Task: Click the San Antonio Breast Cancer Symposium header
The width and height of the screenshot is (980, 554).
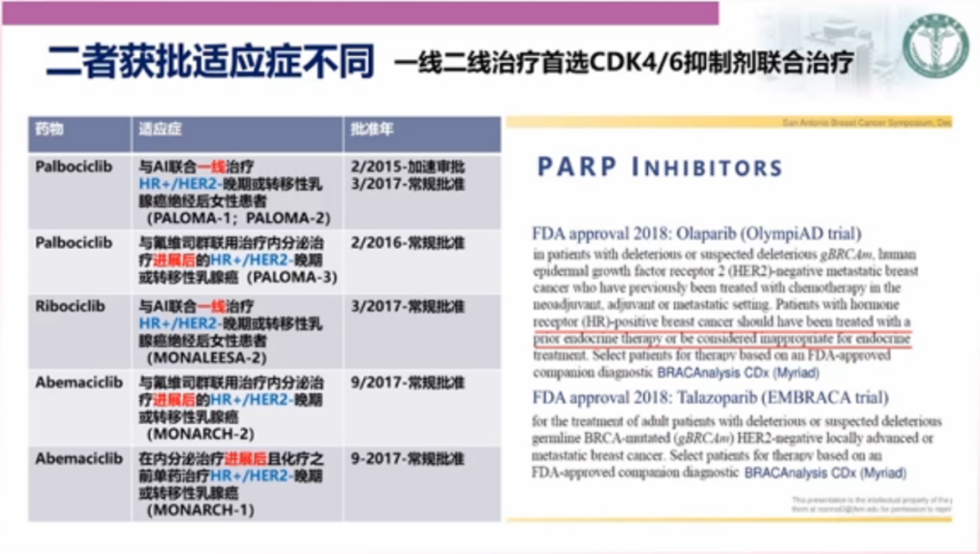Action: click(x=866, y=122)
